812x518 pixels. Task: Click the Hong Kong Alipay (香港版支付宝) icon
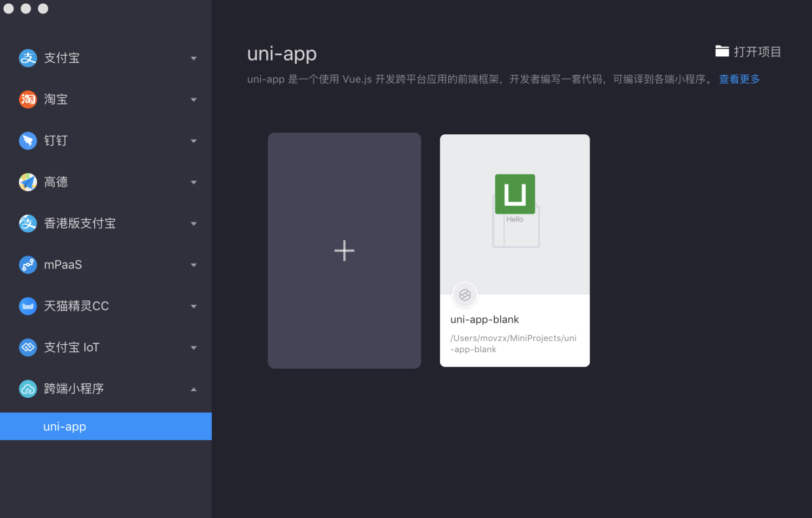pos(28,223)
